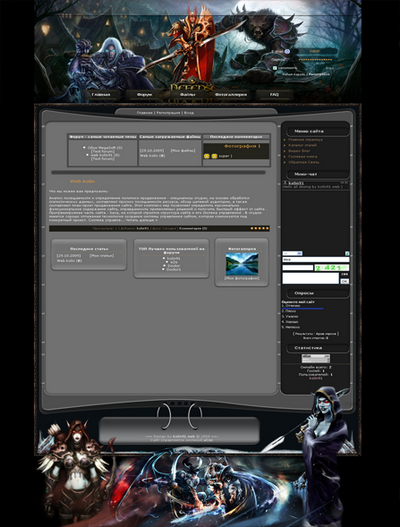Open Главная страница in the site menu

point(305,139)
